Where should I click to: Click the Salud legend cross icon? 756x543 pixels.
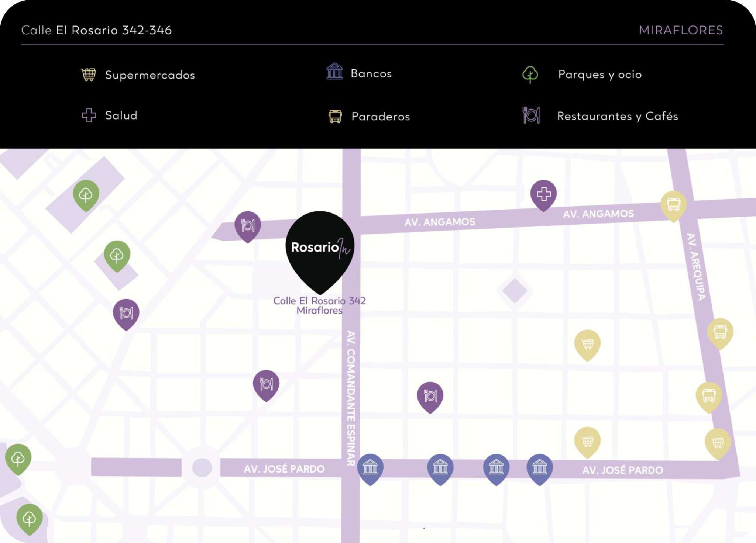coord(89,115)
